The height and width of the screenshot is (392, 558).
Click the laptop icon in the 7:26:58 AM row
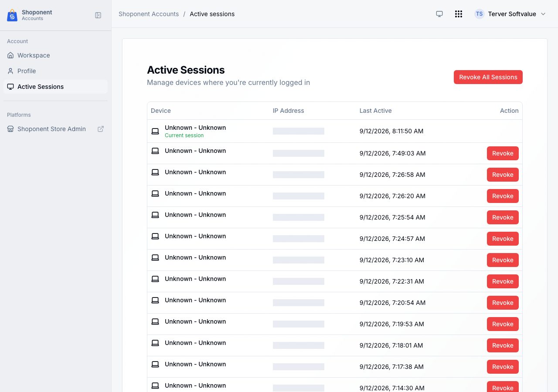pyautogui.click(x=155, y=172)
